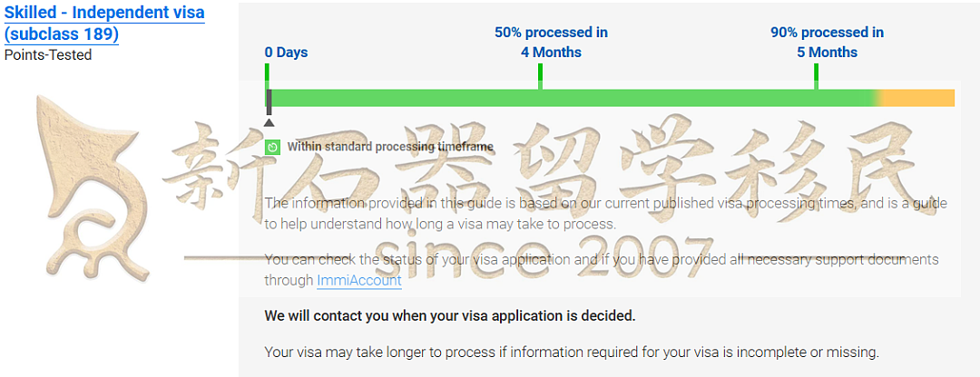Screen dimensions: 980x377
Task: Click the "50% processed in 4 Months" label
Action: click(x=552, y=43)
